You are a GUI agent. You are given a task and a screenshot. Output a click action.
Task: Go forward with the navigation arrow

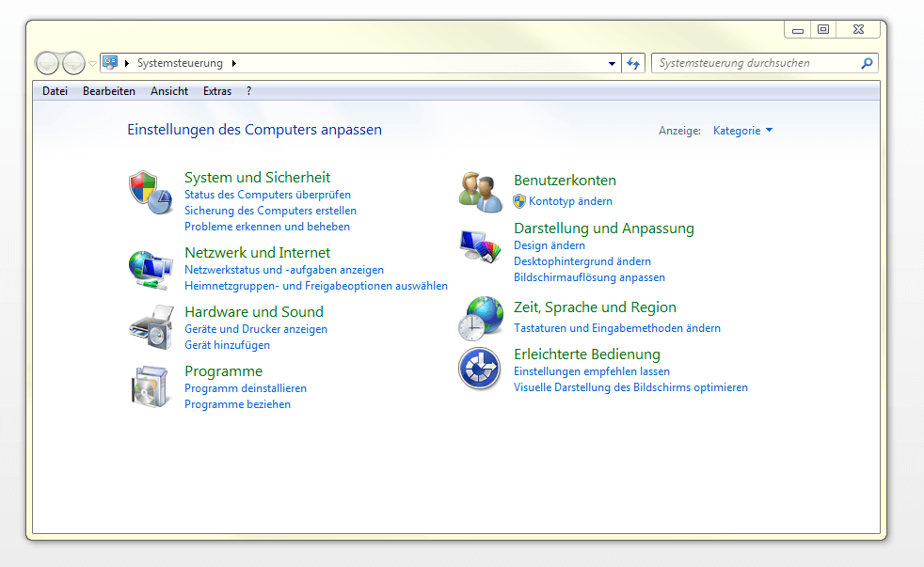[x=73, y=63]
